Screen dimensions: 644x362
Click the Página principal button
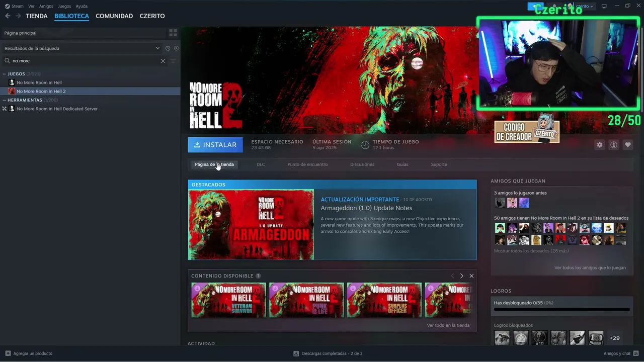point(83,33)
